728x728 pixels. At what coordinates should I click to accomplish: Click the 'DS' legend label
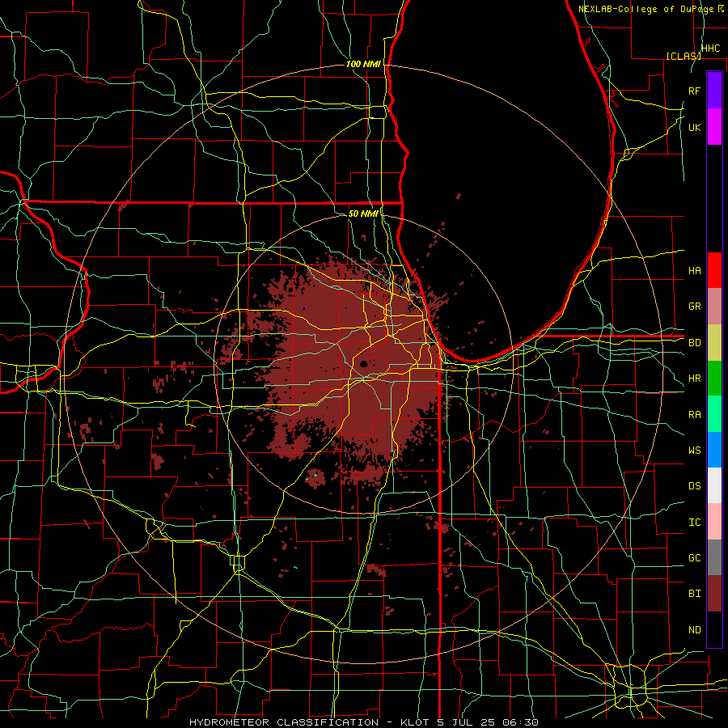tap(694, 486)
